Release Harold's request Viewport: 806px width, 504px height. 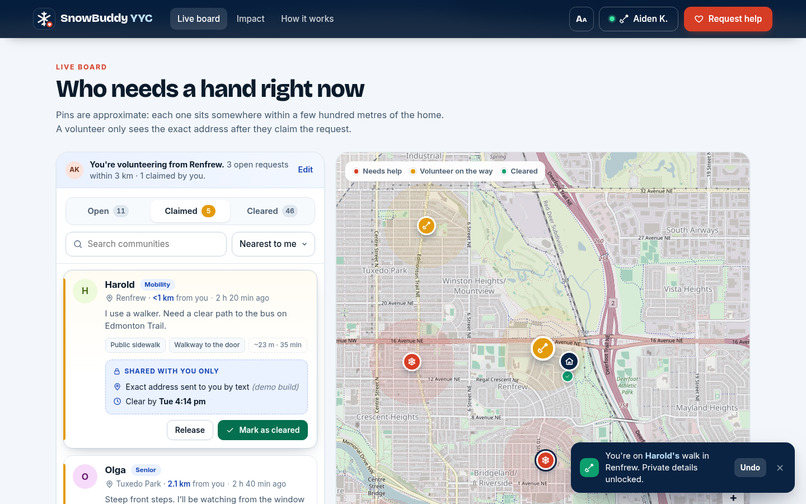coord(190,430)
